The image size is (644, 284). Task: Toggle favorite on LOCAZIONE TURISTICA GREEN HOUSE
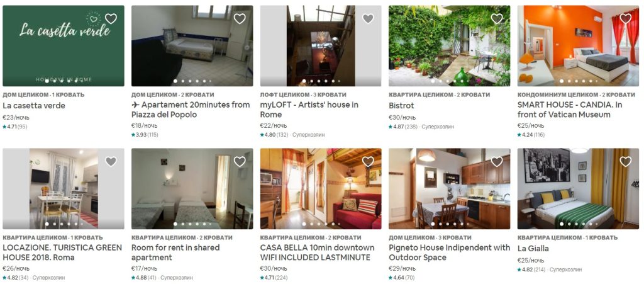[111, 162]
